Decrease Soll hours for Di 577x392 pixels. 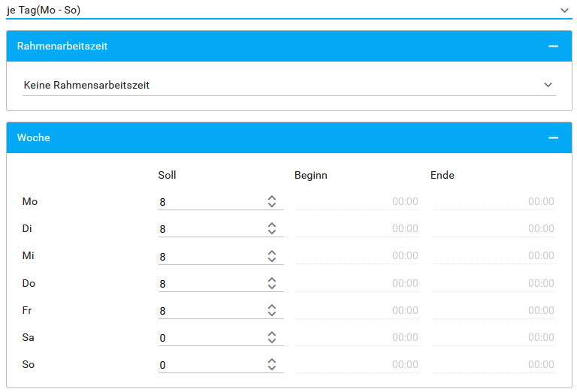[x=272, y=232]
